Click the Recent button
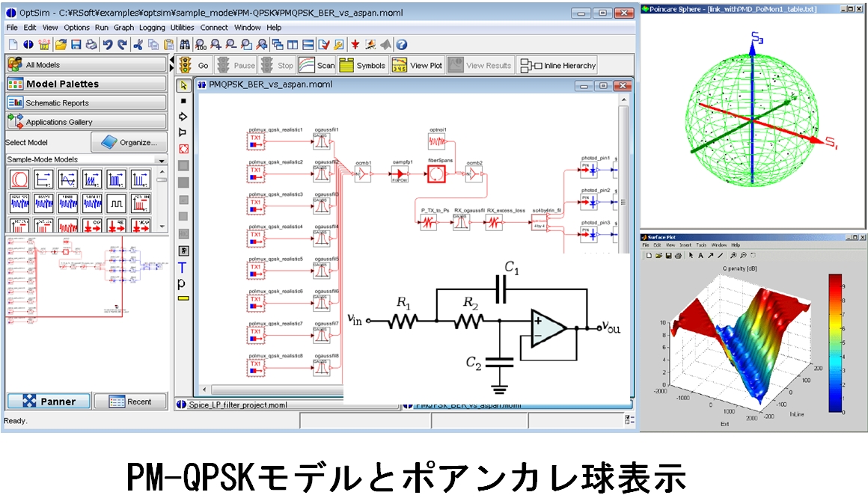Screen dimensions: 868x501 coord(131,402)
